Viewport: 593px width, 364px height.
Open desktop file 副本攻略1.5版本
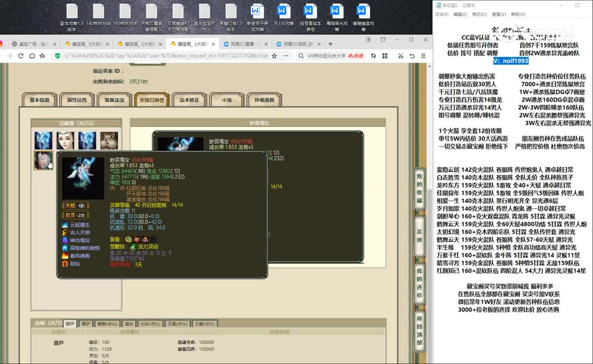click(72, 18)
